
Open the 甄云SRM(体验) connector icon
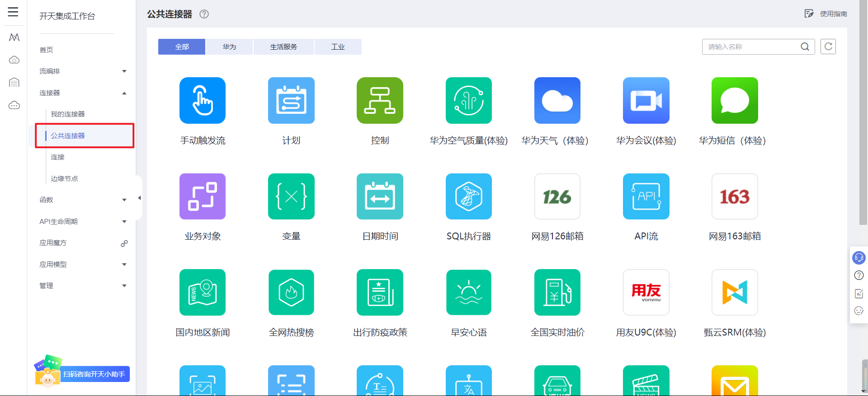coord(735,292)
